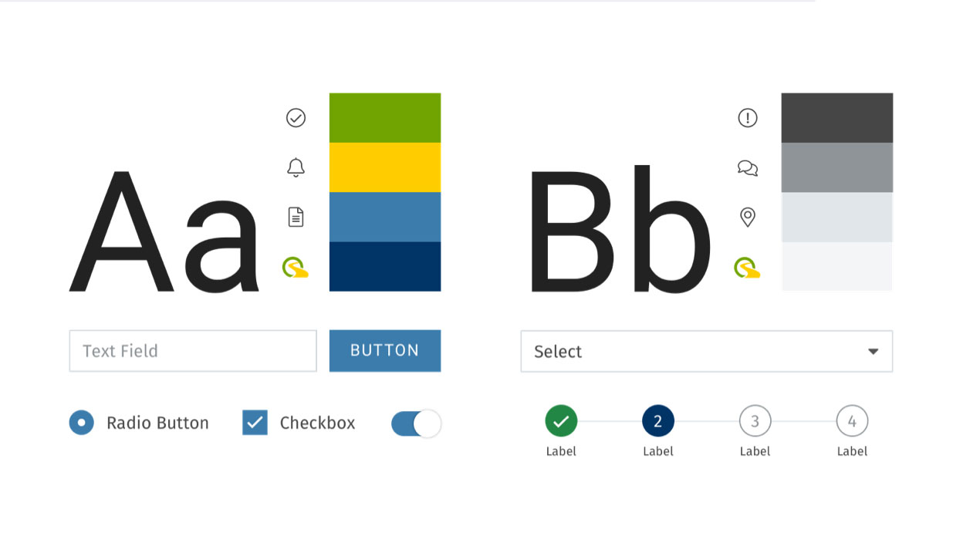
Task: Click the blue BUTTON button
Action: [x=385, y=350]
